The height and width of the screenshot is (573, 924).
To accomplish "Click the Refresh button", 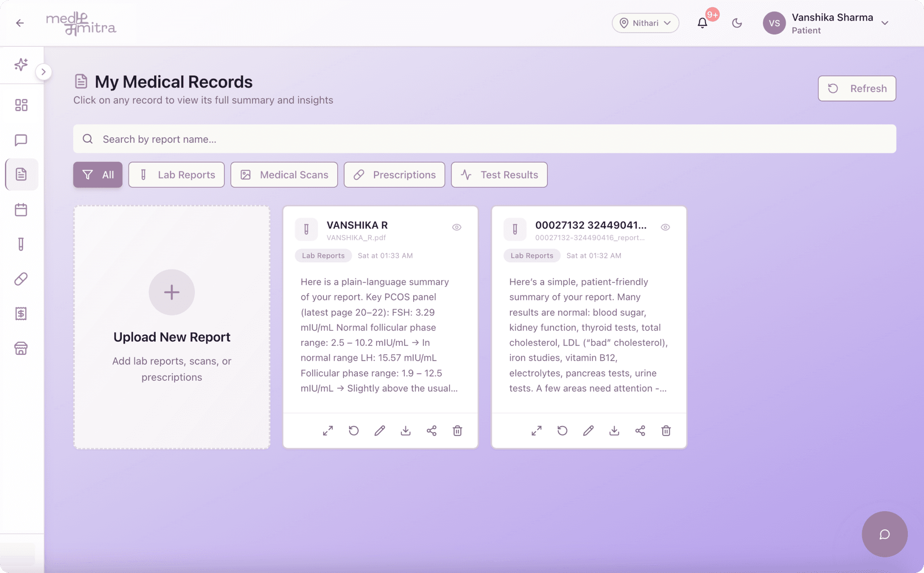I will click(856, 88).
